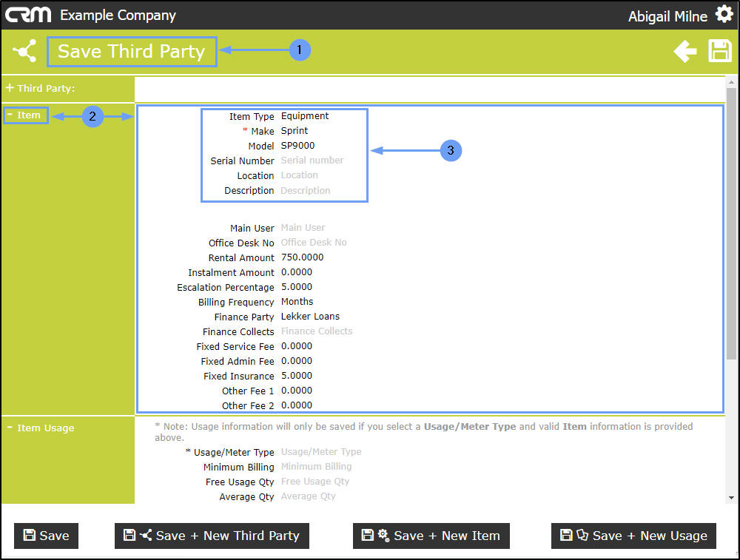
Task: Click Save + New Third Party button
Action: pyautogui.click(x=212, y=536)
